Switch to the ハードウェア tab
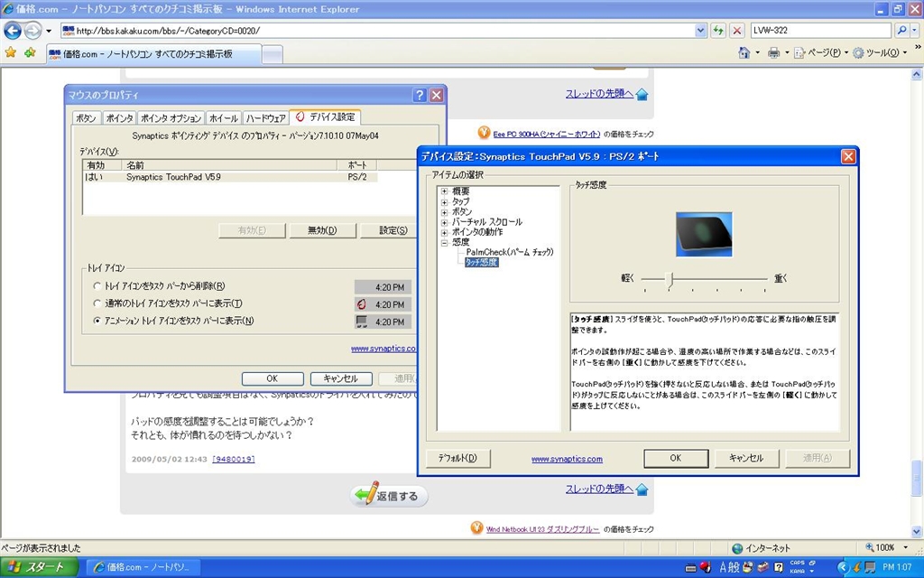 tap(266, 118)
